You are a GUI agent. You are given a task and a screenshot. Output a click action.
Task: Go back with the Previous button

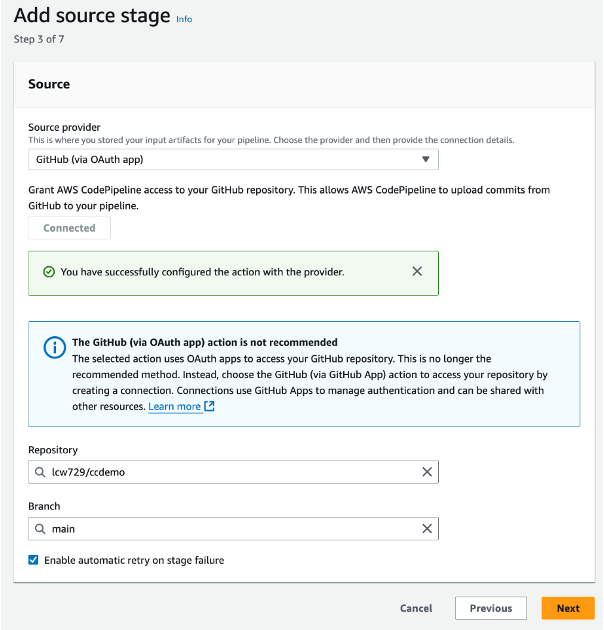[x=491, y=608]
